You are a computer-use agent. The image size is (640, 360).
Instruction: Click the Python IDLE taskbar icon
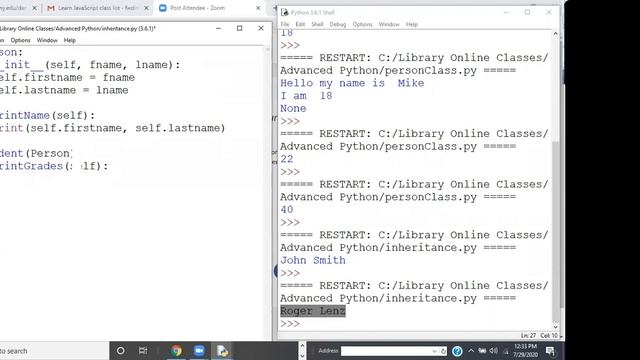(x=222, y=351)
